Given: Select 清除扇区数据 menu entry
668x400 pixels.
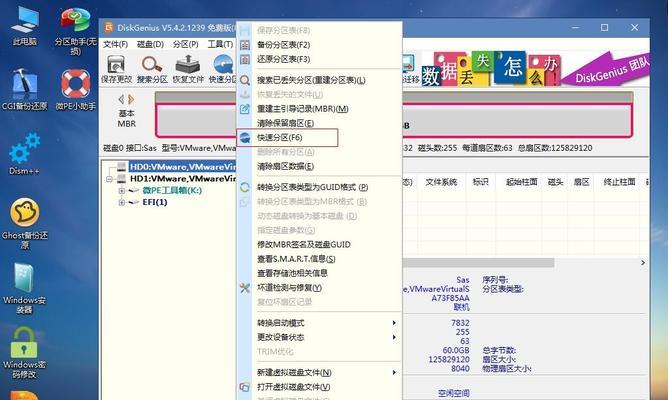Looking at the screenshot, I should 319,167.
